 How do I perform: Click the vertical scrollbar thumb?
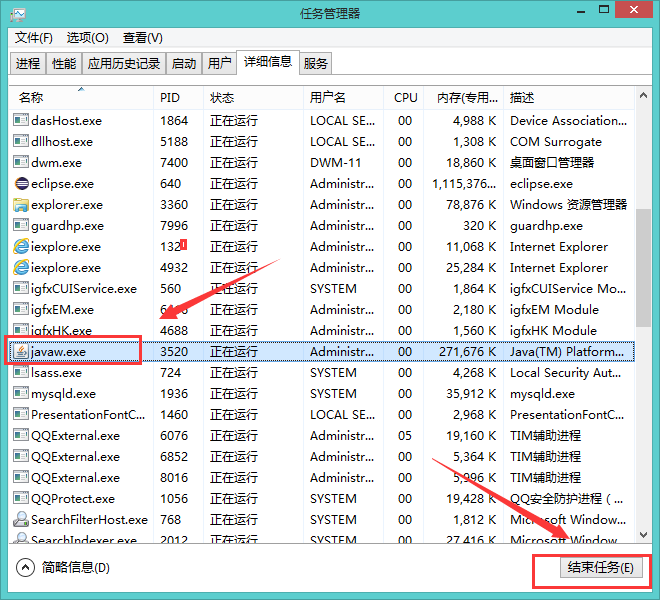pos(643,267)
